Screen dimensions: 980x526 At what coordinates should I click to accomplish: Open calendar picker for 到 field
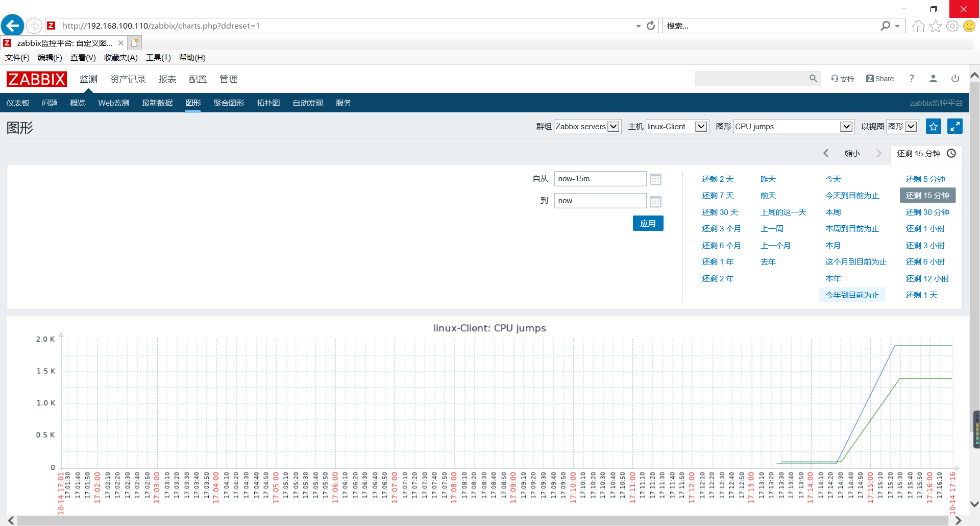[x=656, y=201]
